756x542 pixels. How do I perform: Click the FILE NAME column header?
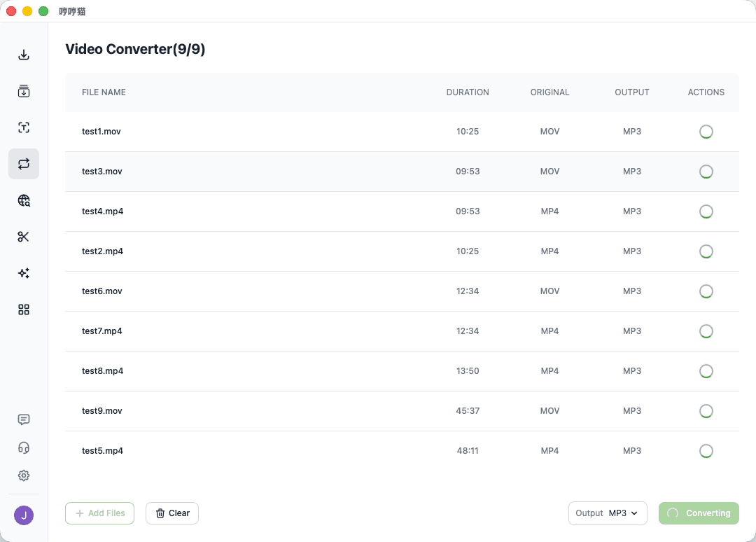coord(104,92)
